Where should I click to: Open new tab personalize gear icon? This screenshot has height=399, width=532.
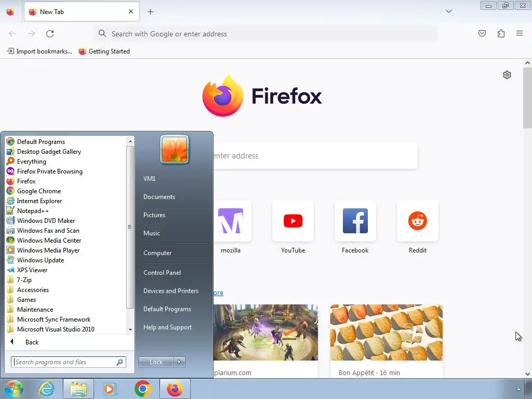pos(507,75)
